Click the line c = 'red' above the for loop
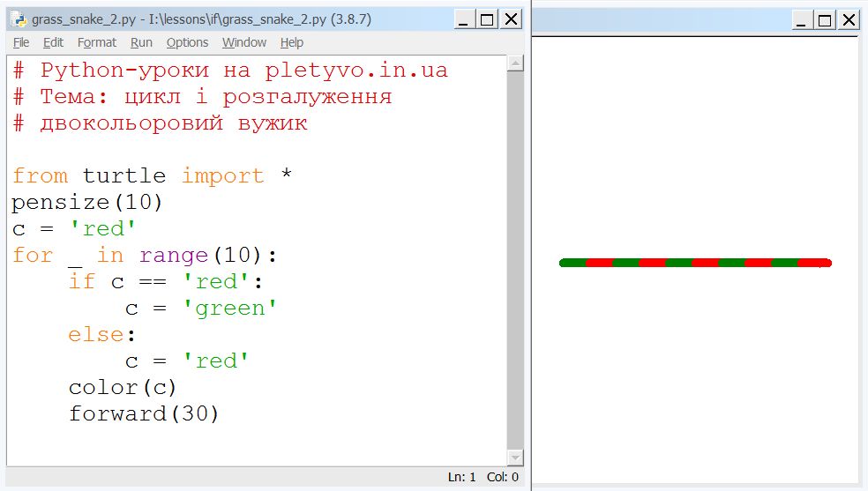This screenshot has width=868, height=491. pos(73,229)
